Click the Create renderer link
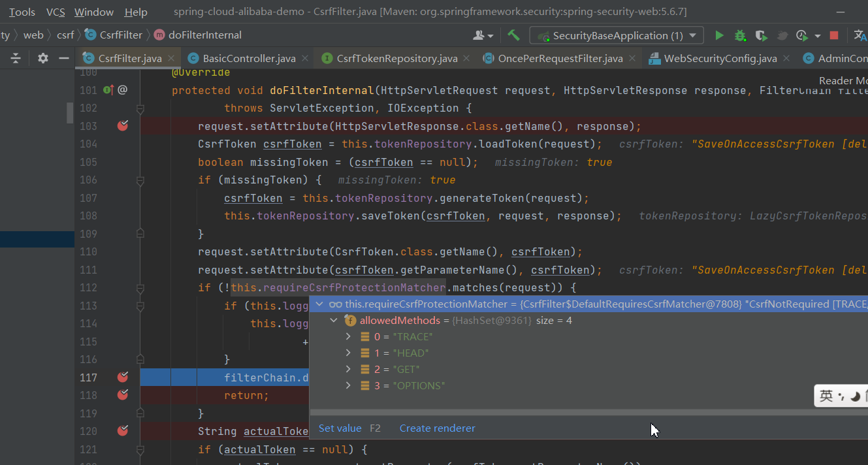The image size is (868, 465). tap(437, 428)
